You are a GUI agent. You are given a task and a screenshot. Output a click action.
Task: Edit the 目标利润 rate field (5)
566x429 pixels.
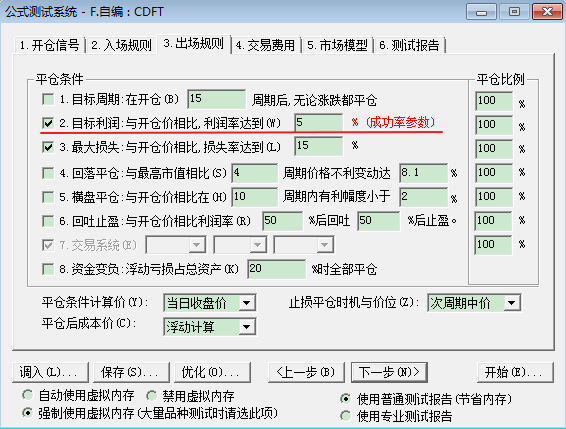(x=318, y=123)
